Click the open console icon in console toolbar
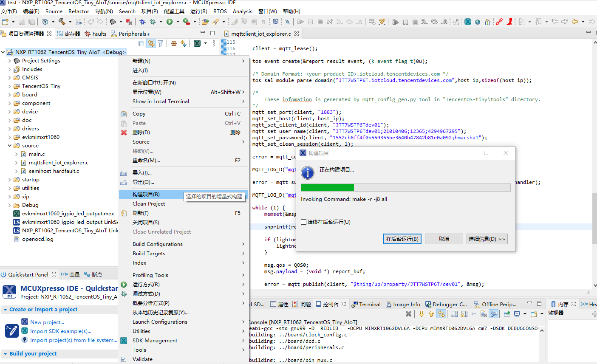The image size is (597, 364). pos(534,314)
